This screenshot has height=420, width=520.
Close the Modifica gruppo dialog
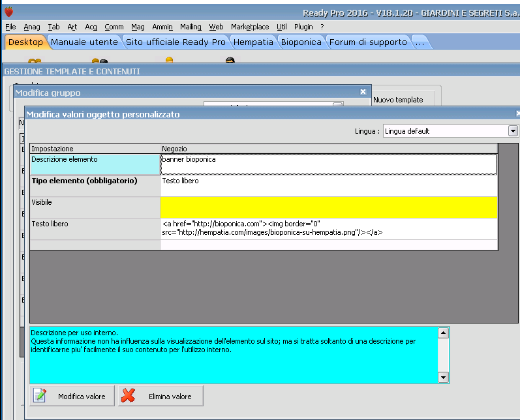[x=363, y=92]
